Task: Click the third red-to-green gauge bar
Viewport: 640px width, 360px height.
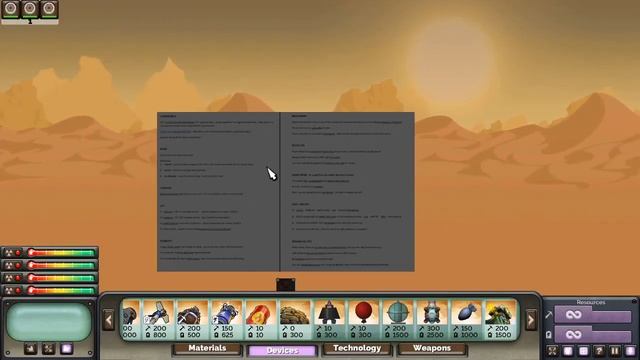Action: coord(61,278)
